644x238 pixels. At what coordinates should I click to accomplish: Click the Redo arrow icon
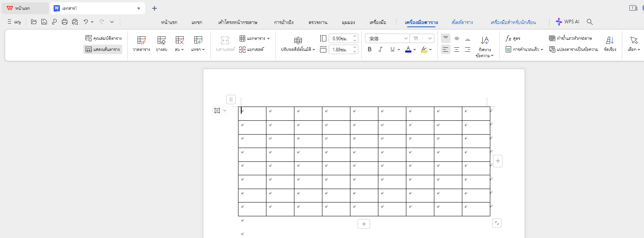coord(102,22)
